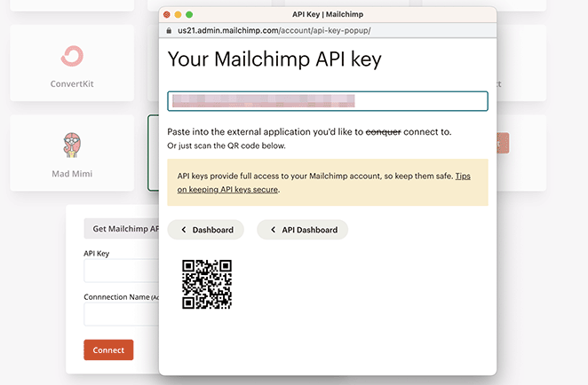Click the Mad Mimi mascot icon

[72, 145]
